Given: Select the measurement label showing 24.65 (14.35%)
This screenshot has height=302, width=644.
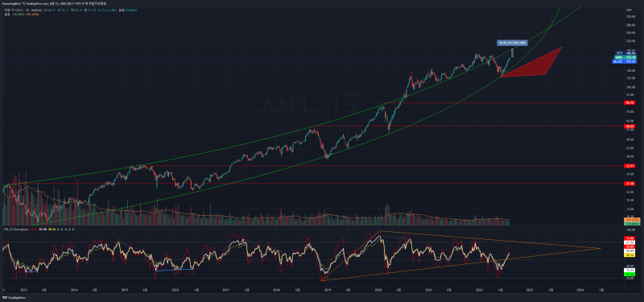Looking at the screenshot, I should (512, 43).
